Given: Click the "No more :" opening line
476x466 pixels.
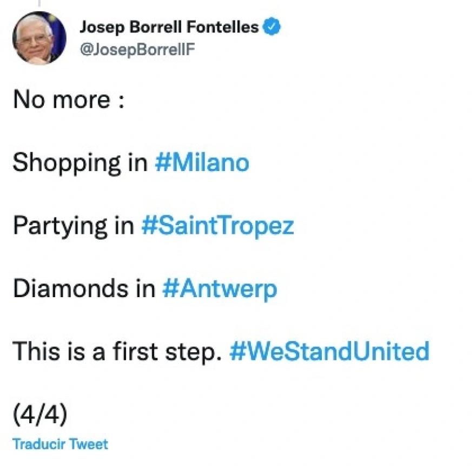Looking at the screenshot, I should (x=69, y=100).
